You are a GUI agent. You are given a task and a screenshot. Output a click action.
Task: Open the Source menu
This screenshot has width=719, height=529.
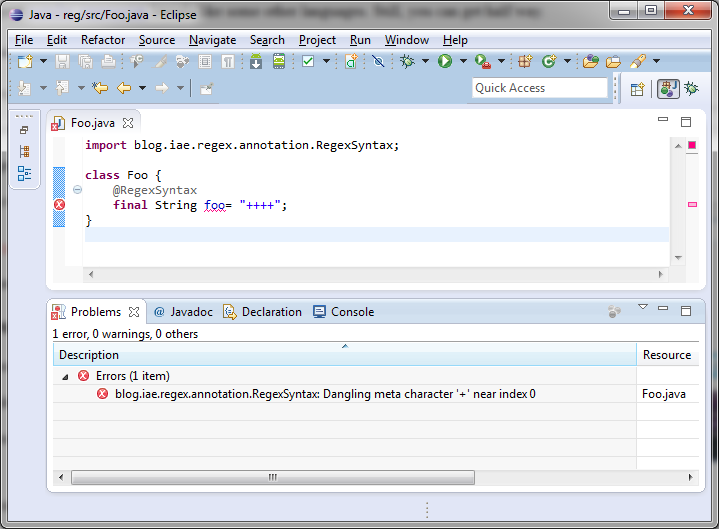(157, 40)
